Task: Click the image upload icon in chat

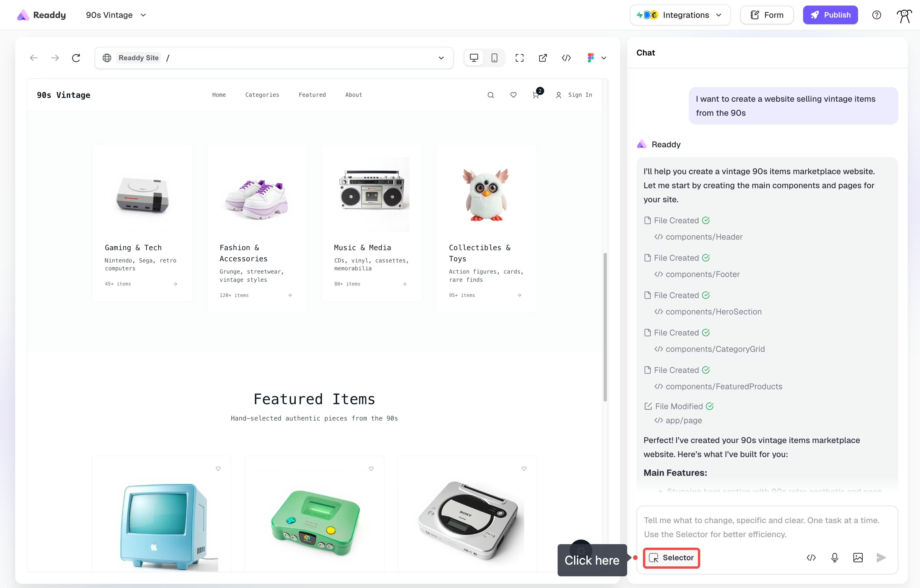Action: (858, 557)
